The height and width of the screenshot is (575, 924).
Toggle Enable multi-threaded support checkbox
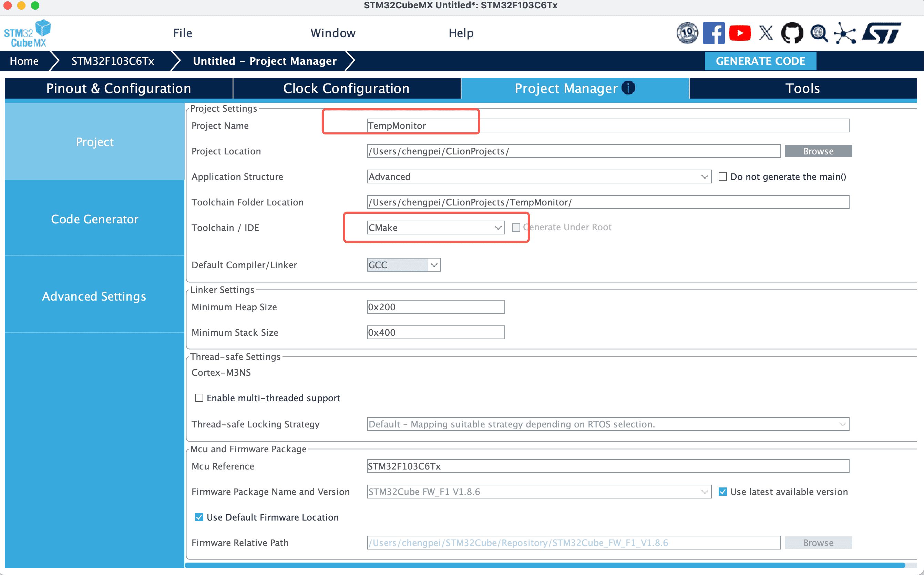[199, 398]
